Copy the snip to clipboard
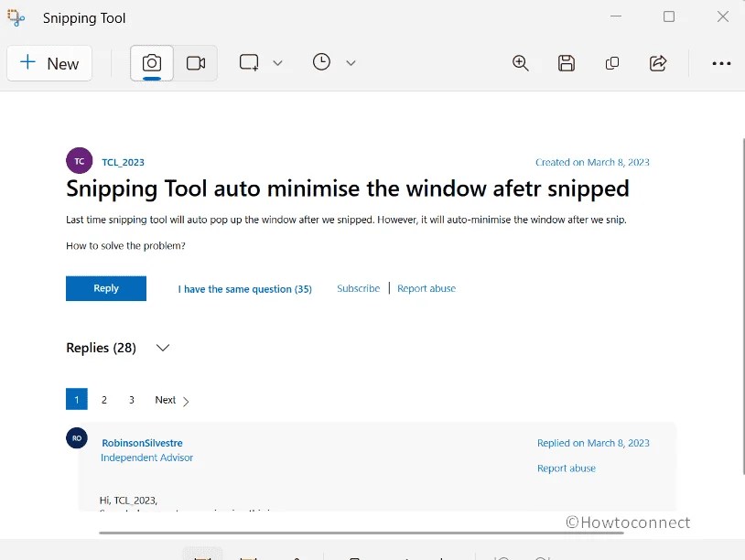Screen dimensions: 745x560 [612, 63]
